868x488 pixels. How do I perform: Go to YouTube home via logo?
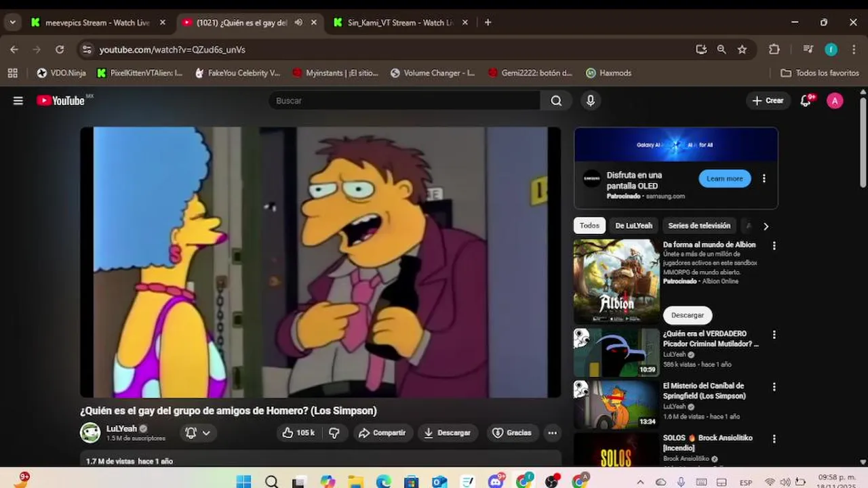click(x=61, y=101)
